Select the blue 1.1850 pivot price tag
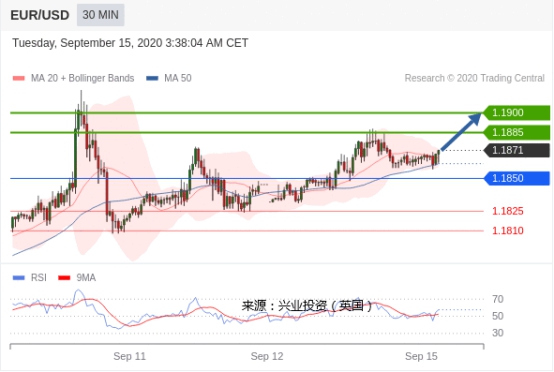554x372 pixels. 517,178
